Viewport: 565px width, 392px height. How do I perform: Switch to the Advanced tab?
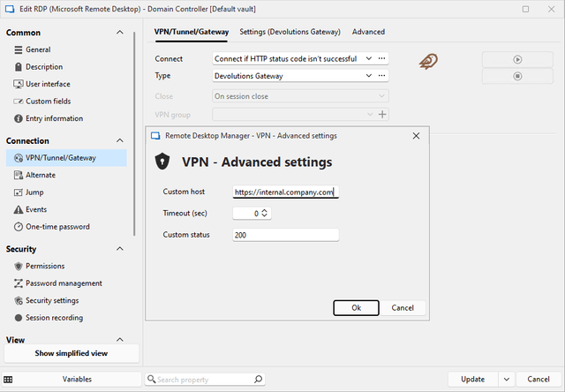(x=368, y=32)
